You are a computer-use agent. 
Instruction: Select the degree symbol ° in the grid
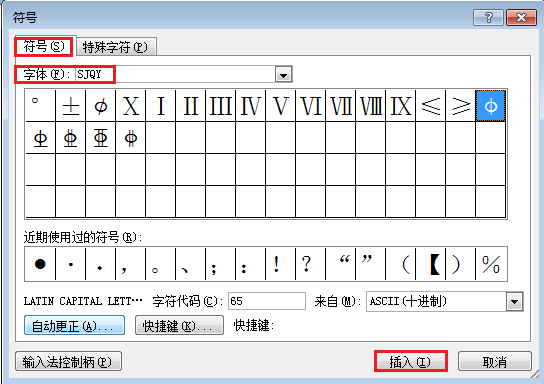click(x=41, y=105)
